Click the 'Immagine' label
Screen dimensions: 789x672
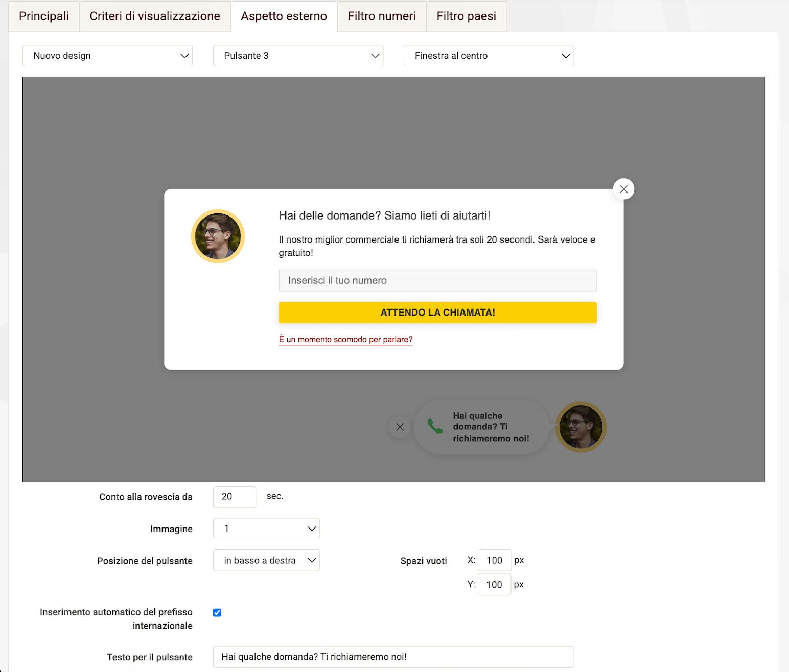pyautogui.click(x=171, y=529)
